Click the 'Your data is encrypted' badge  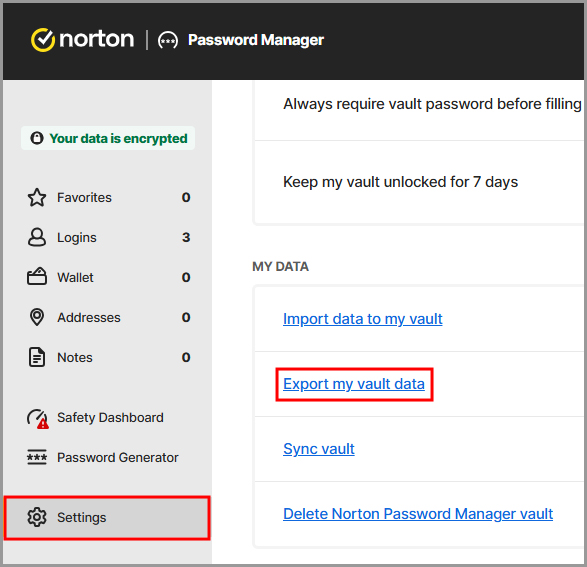[x=108, y=138]
